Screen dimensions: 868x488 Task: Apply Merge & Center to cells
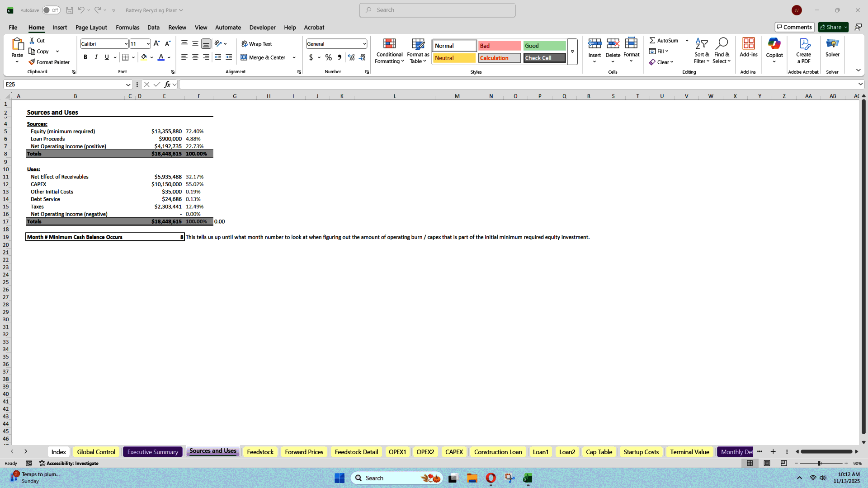pyautogui.click(x=264, y=57)
